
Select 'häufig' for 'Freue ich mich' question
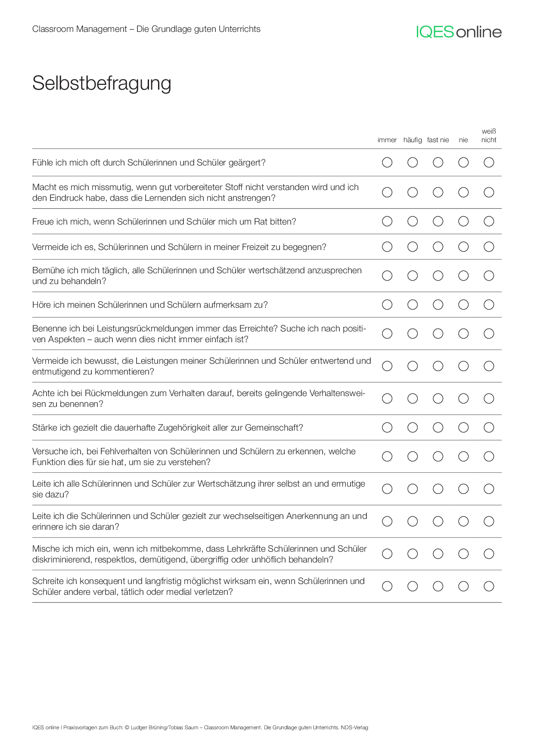tap(413, 222)
